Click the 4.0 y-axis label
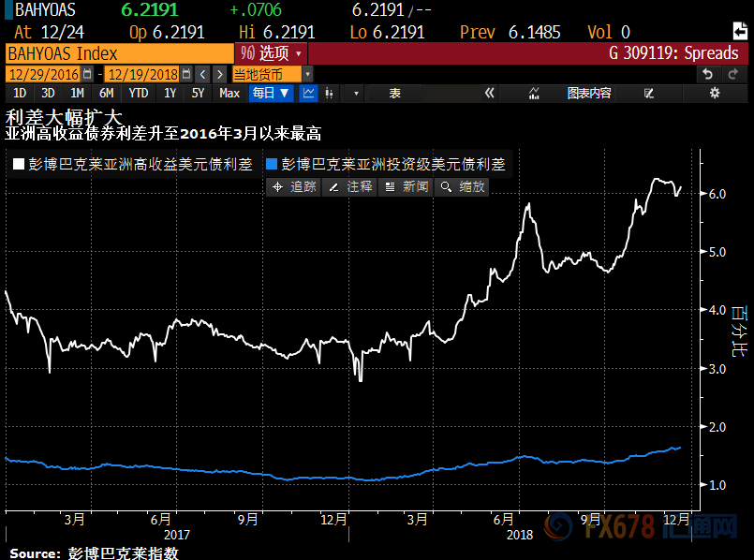The height and width of the screenshot is (560, 754). pos(717,310)
